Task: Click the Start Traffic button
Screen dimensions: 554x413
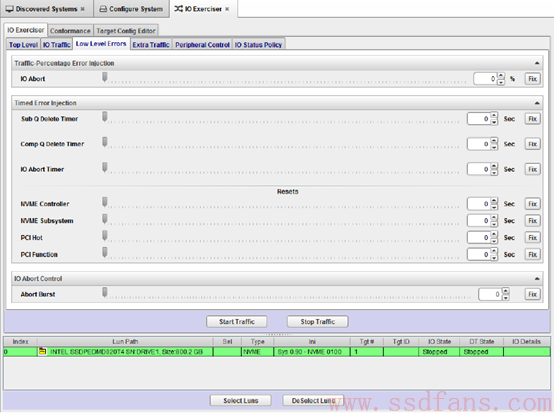Action: 237,321
